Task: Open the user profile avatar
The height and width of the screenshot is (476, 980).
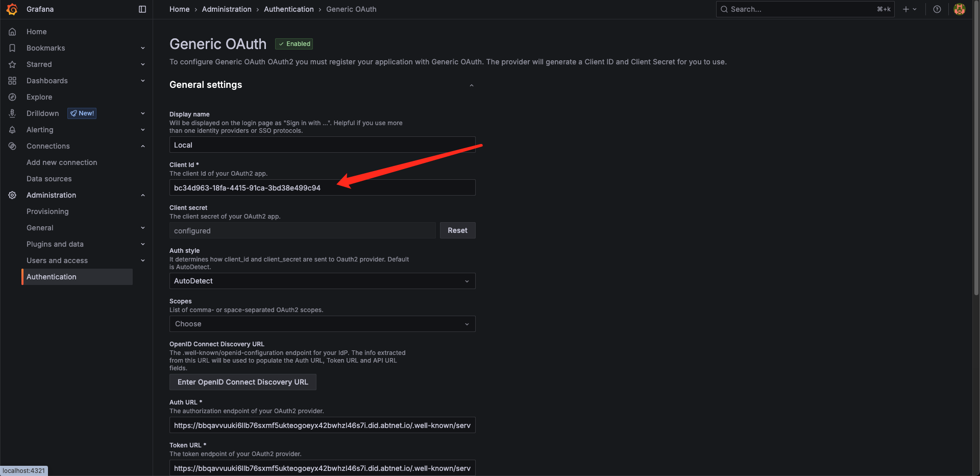Action: click(960, 9)
